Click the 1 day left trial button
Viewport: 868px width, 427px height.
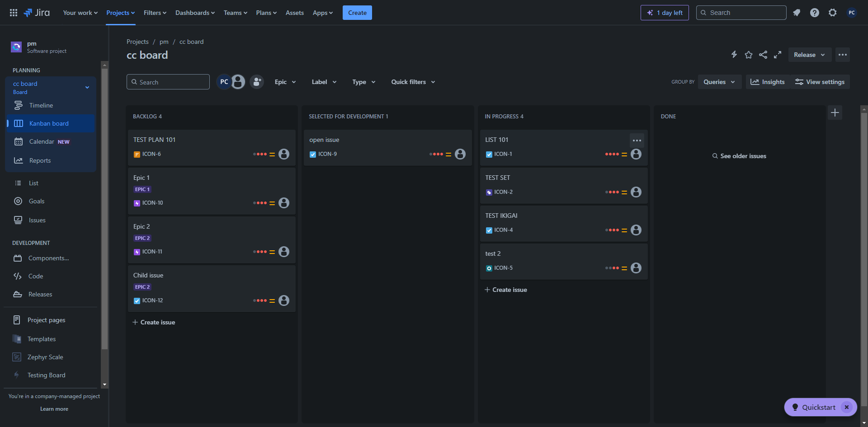pyautogui.click(x=665, y=13)
